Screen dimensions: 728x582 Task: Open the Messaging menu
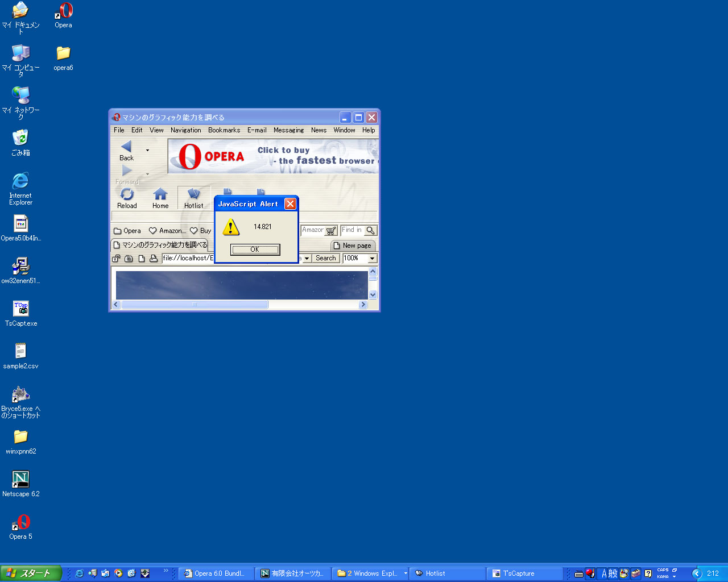click(289, 130)
